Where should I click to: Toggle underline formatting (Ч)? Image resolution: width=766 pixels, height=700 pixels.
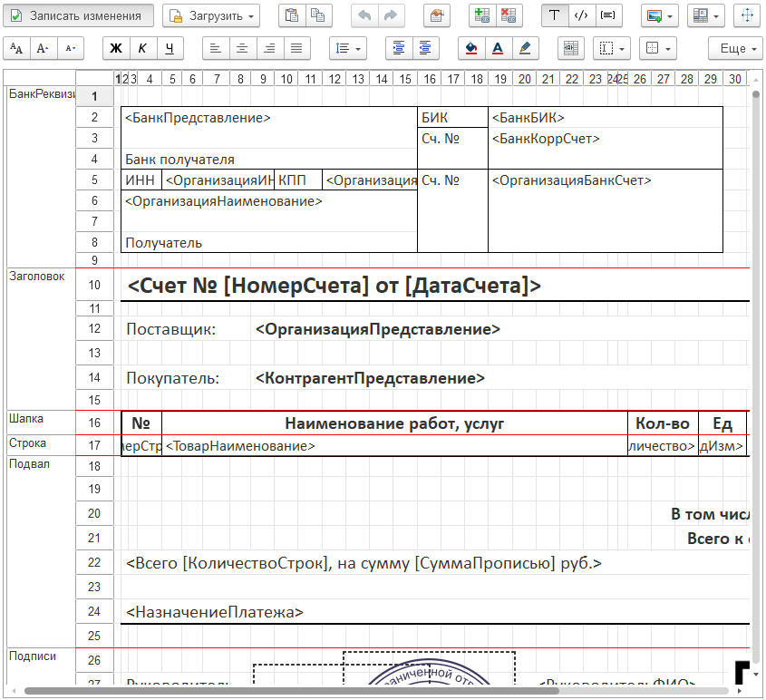coord(170,48)
